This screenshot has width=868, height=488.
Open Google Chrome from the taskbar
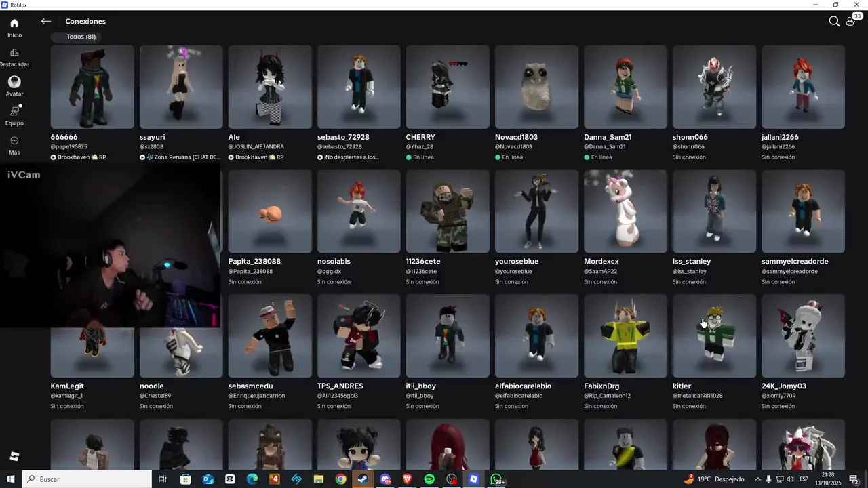click(340, 479)
